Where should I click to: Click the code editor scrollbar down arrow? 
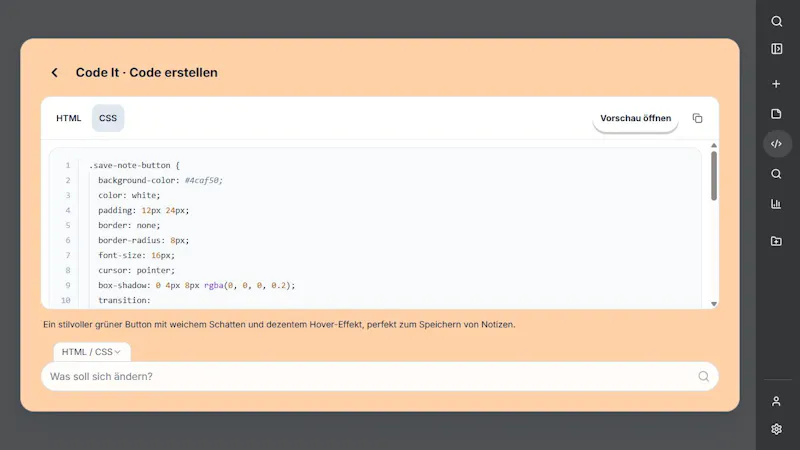714,304
